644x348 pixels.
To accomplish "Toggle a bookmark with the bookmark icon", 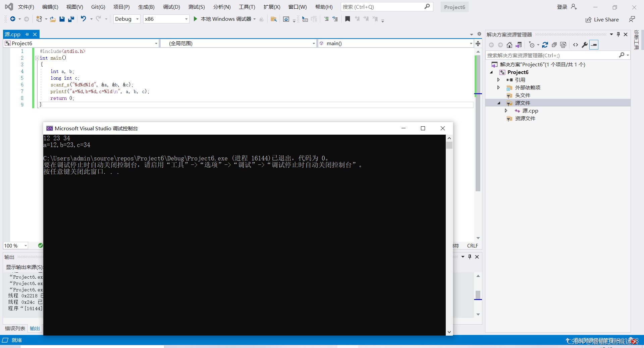I will pyautogui.click(x=348, y=19).
